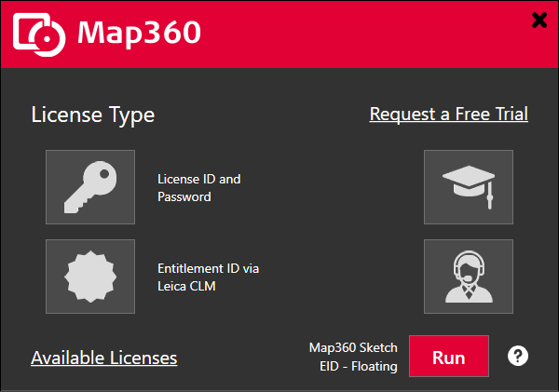Image resolution: width=559 pixels, height=392 pixels.
Task: Click the 'License ID and Password' label
Action: pyautogui.click(x=199, y=188)
